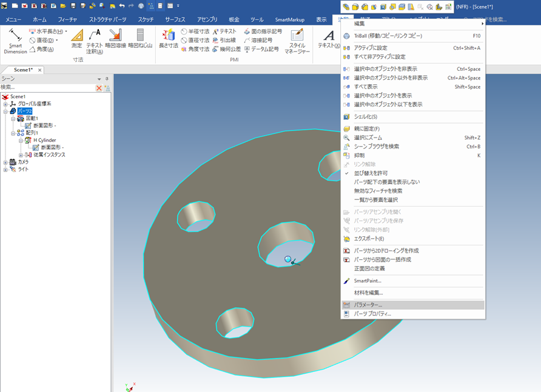
Task: Hide selected object via 選択中のオブジェクトを非表示
Action: pyautogui.click(x=386, y=69)
